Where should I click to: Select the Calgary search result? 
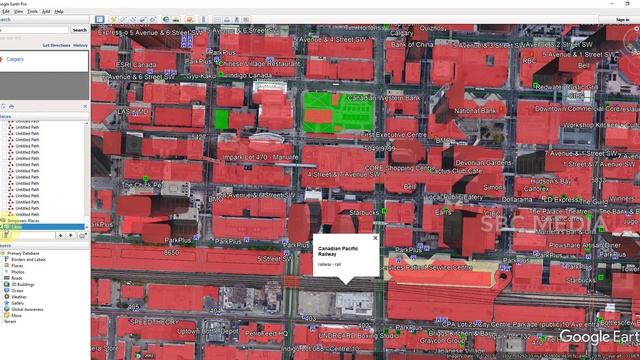pos(15,59)
